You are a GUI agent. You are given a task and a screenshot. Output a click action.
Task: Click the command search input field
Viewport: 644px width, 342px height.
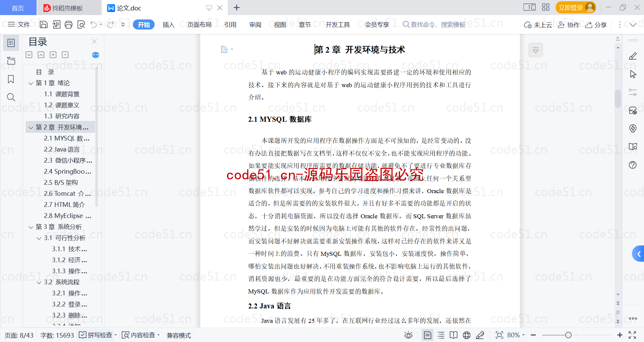click(434, 24)
